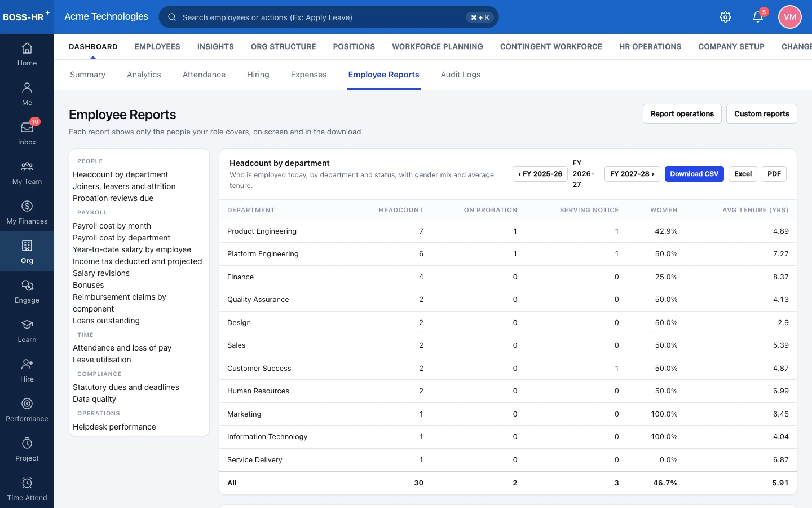Export the report as Excel
Screen dimensions: 812x508
(743, 174)
